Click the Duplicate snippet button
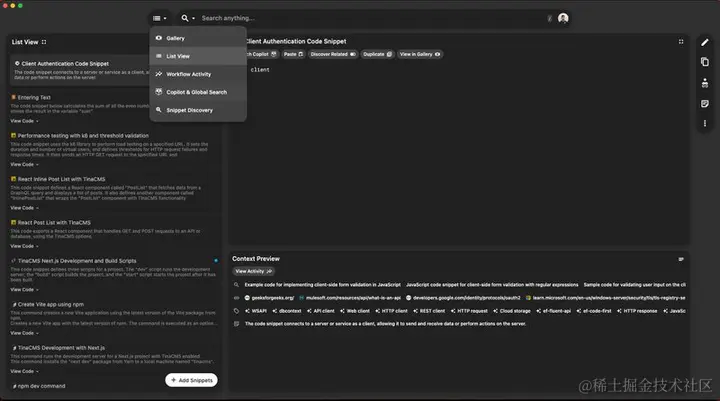This screenshot has width=720, height=401. coord(377,54)
